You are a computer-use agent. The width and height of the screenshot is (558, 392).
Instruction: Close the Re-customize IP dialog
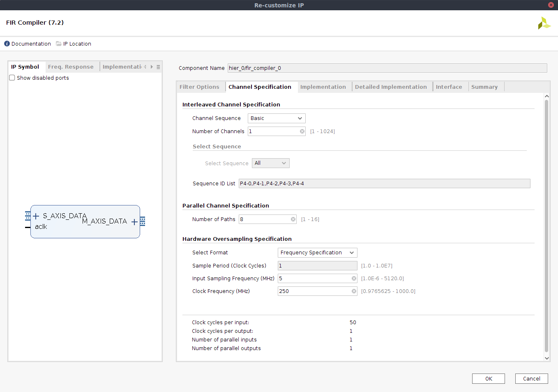tap(551, 5)
